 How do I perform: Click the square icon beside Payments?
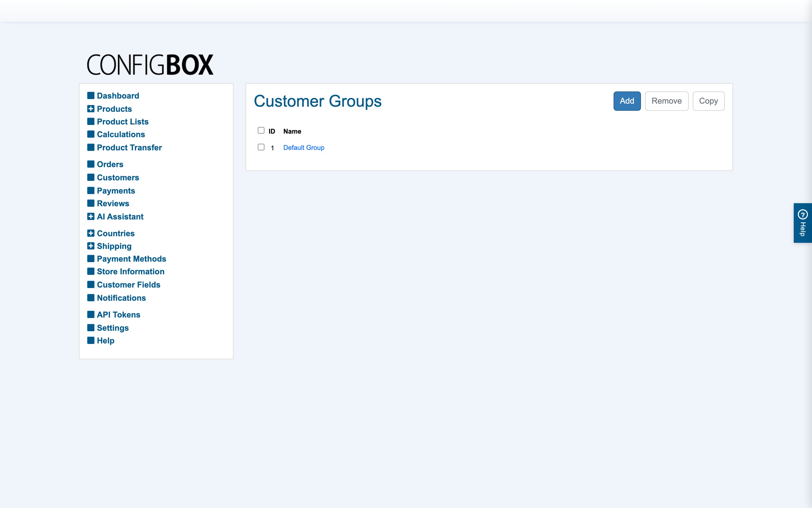pos(91,190)
